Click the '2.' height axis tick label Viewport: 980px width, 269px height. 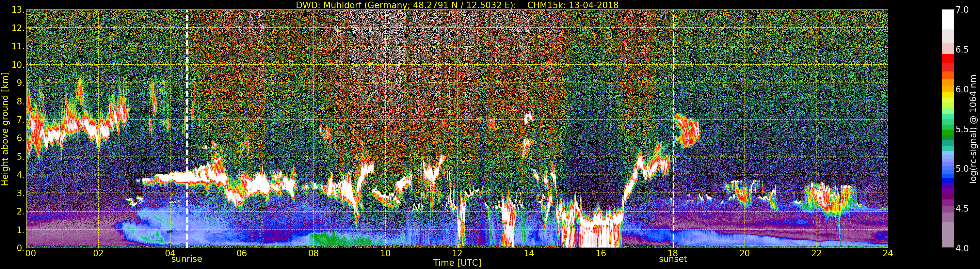pos(21,211)
